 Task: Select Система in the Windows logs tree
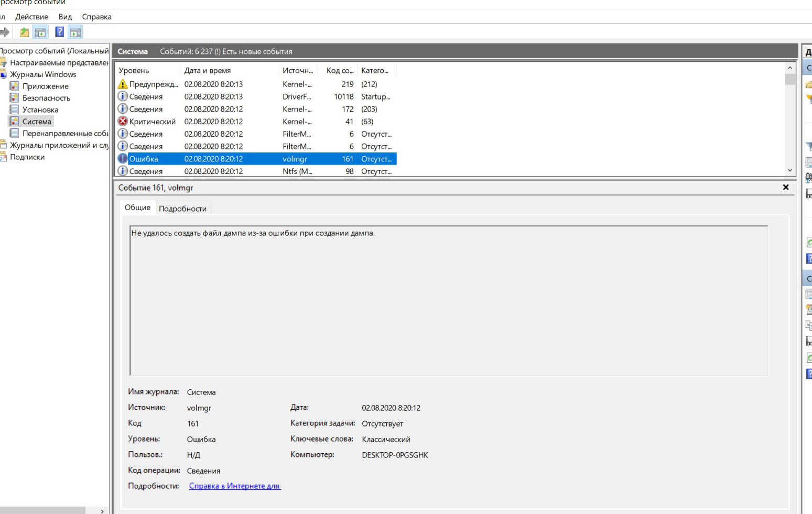[37, 122]
